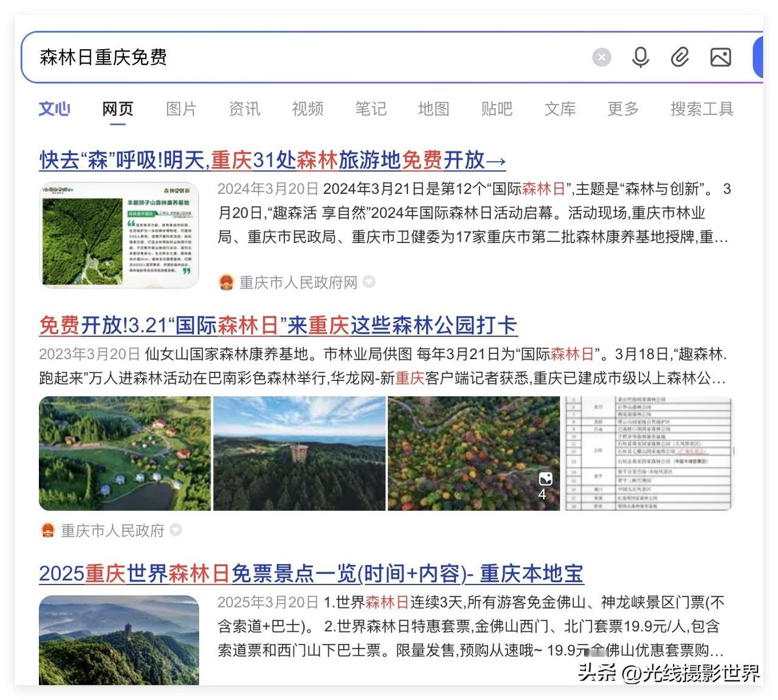Open result 免费开放!3.21国际森林日来重庆

click(278, 325)
